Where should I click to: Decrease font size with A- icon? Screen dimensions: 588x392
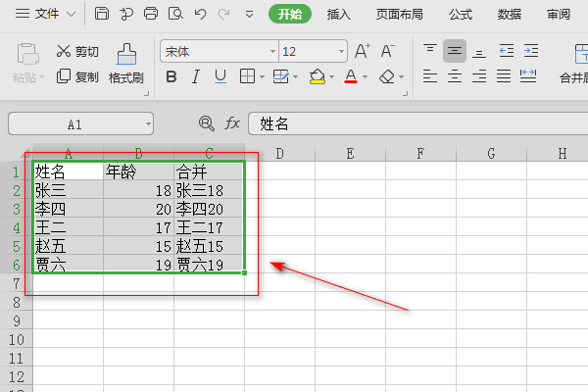coord(388,51)
